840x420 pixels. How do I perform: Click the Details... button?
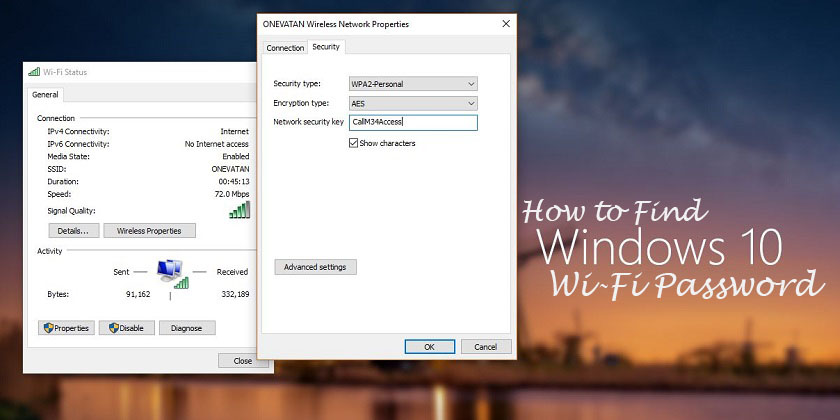[x=74, y=231]
